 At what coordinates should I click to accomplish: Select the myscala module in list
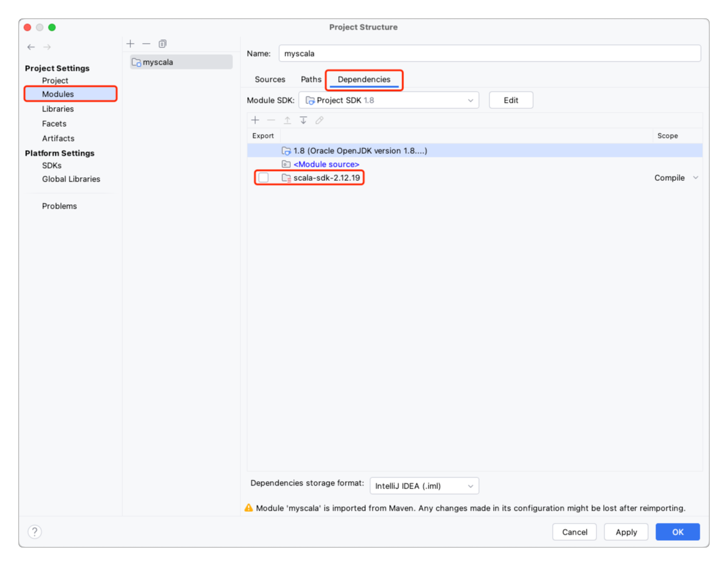click(x=181, y=62)
